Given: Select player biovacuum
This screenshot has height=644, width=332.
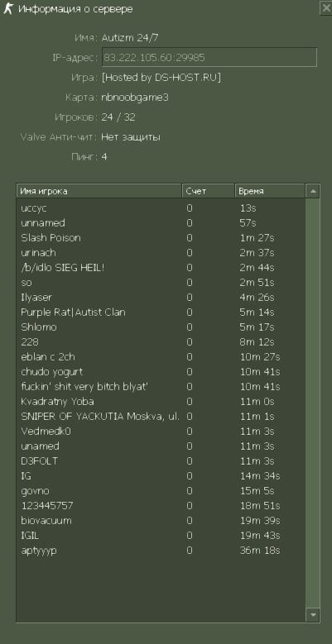Looking at the screenshot, I should pos(161,520).
